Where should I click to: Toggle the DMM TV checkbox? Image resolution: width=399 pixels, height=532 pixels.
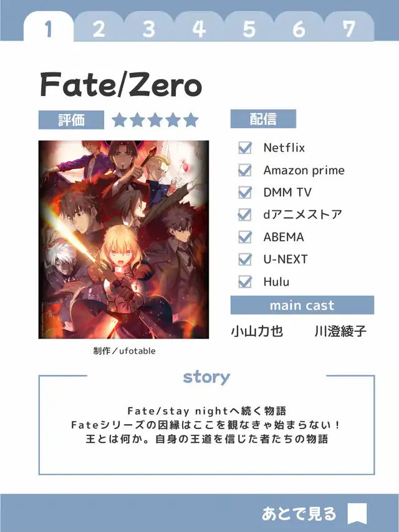tap(245, 192)
